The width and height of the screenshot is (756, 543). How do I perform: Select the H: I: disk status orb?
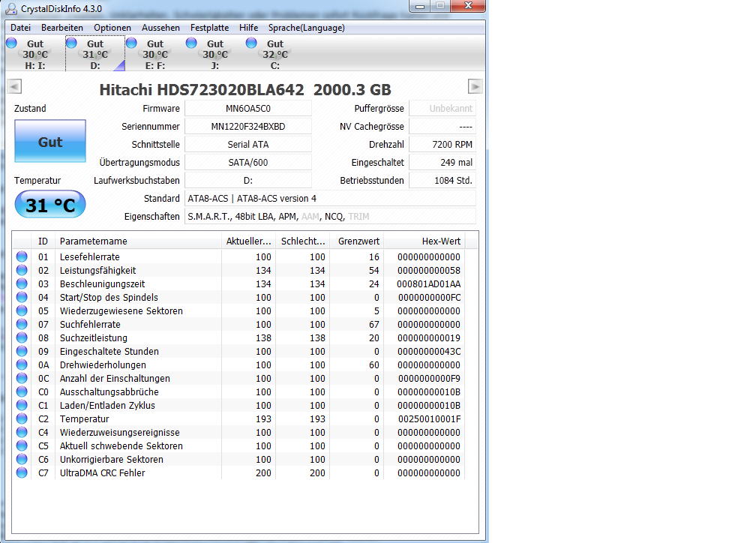click(11, 43)
